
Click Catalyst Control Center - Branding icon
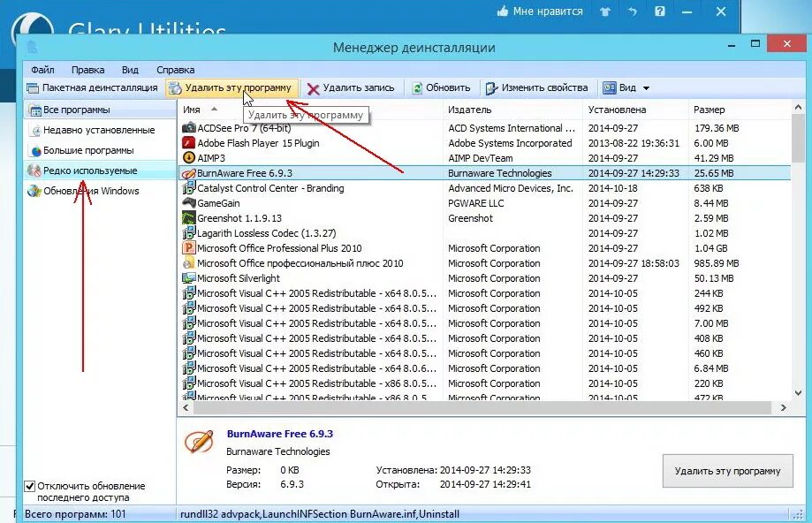pyautogui.click(x=189, y=188)
